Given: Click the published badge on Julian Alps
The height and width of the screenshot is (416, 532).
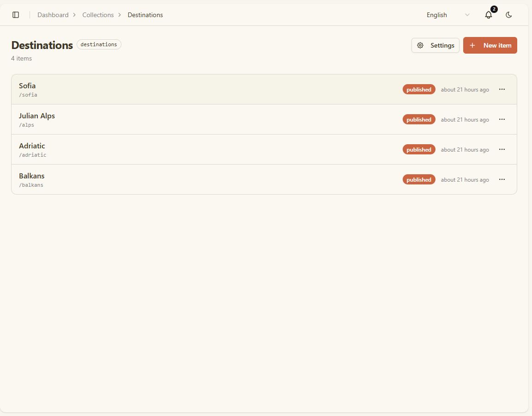Looking at the screenshot, I should 419,120.
